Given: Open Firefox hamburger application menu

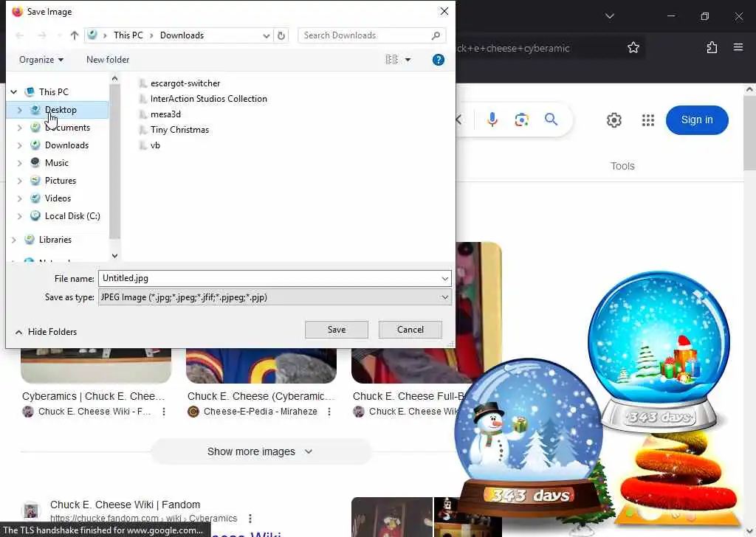Looking at the screenshot, I should point(738,47).
